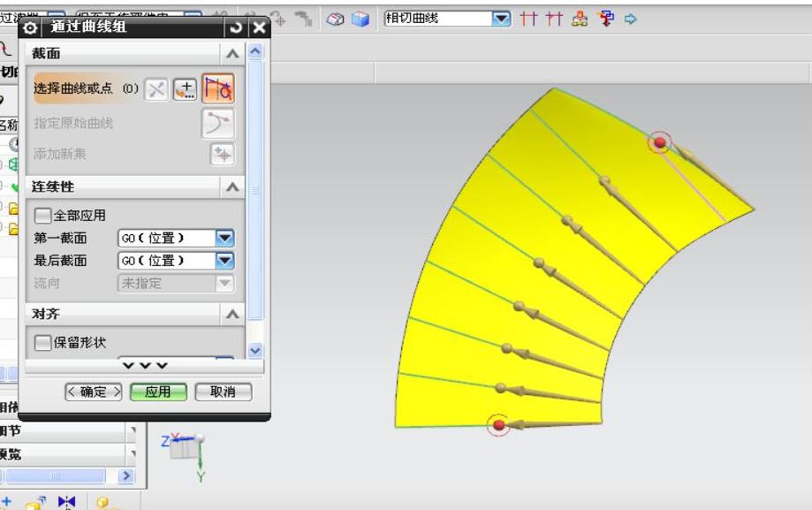
Task: Click the blue plus icon at bottom
Action: [6, 502]
